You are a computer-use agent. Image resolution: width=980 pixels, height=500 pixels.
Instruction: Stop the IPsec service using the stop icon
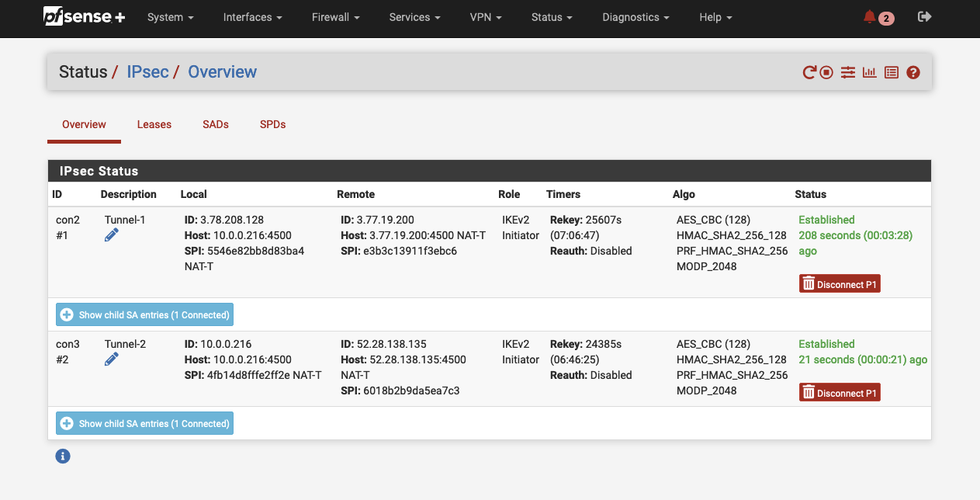point(827,72)
